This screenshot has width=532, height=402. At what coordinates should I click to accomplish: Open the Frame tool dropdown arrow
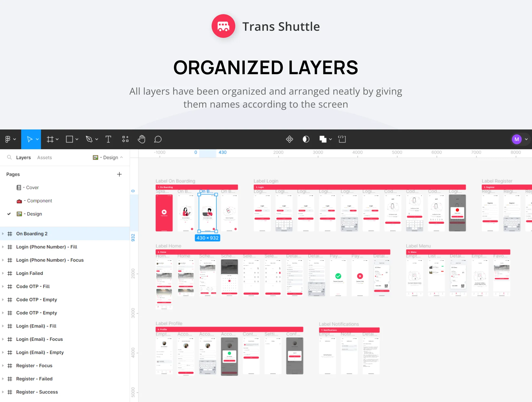point(57,139)
